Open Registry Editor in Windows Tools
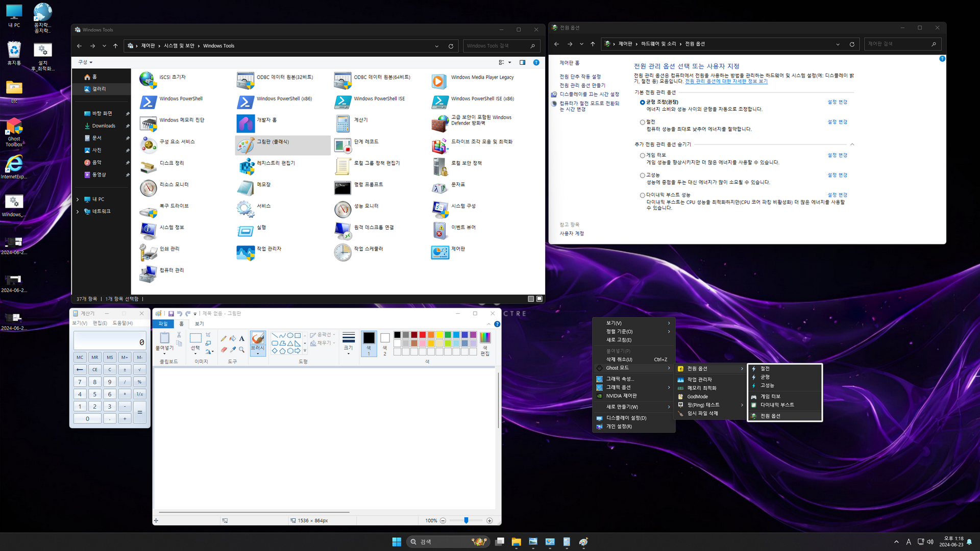The image size is (980, 551). pyautogui.click(x=247, y=166)
